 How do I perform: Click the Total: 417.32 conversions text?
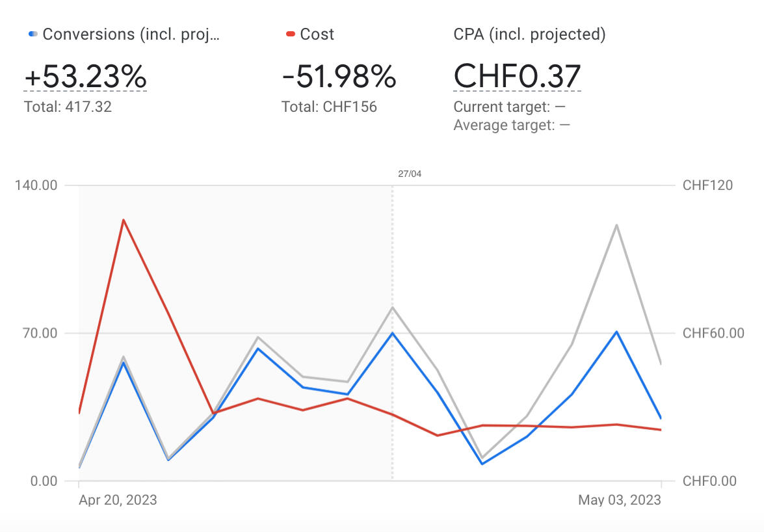pyautogui.click(x=68, y=107)
